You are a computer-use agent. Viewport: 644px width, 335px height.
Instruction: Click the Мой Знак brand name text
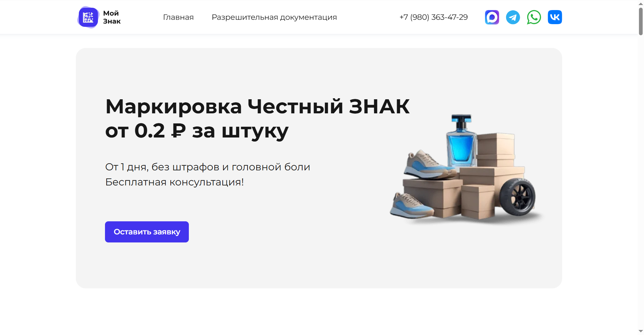(112, 17)
